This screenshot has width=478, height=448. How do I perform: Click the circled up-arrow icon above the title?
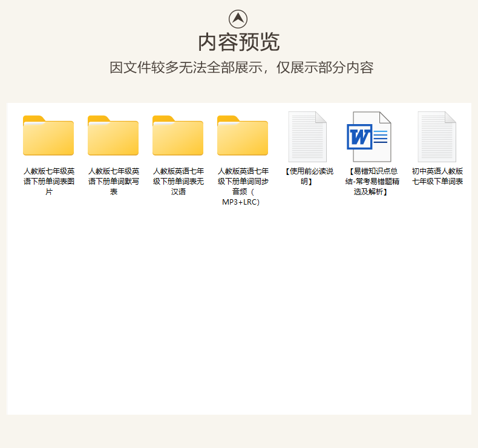coord(238,19)
